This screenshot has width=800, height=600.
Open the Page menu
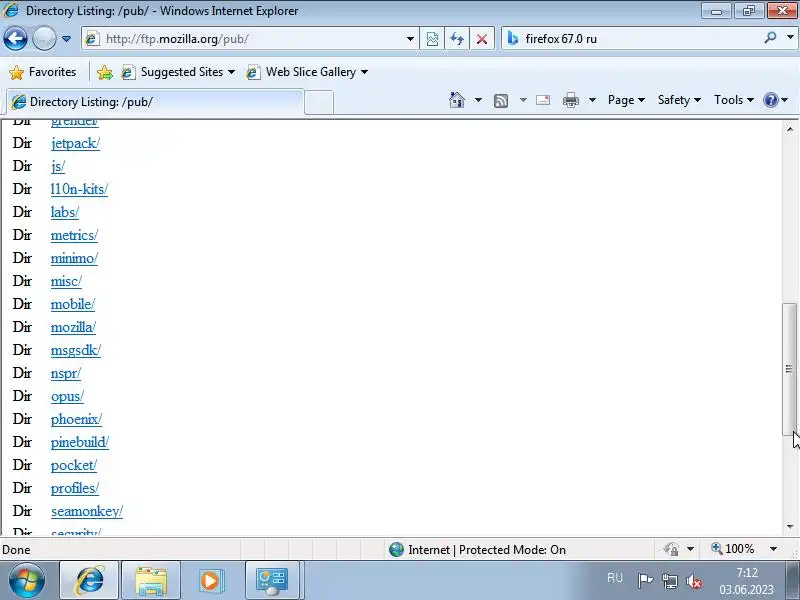(626, 100)
